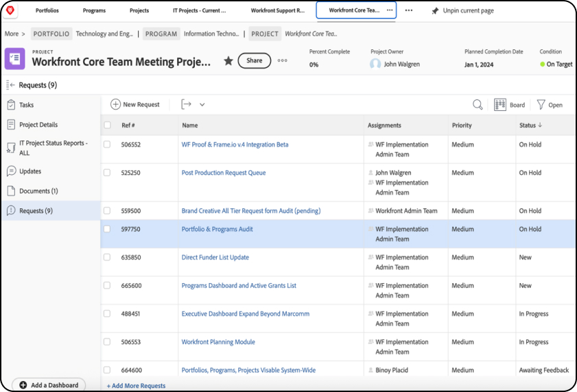Screen dimensions: 577x392
Task: Check the box for request 559500
Action: [107, 210]
